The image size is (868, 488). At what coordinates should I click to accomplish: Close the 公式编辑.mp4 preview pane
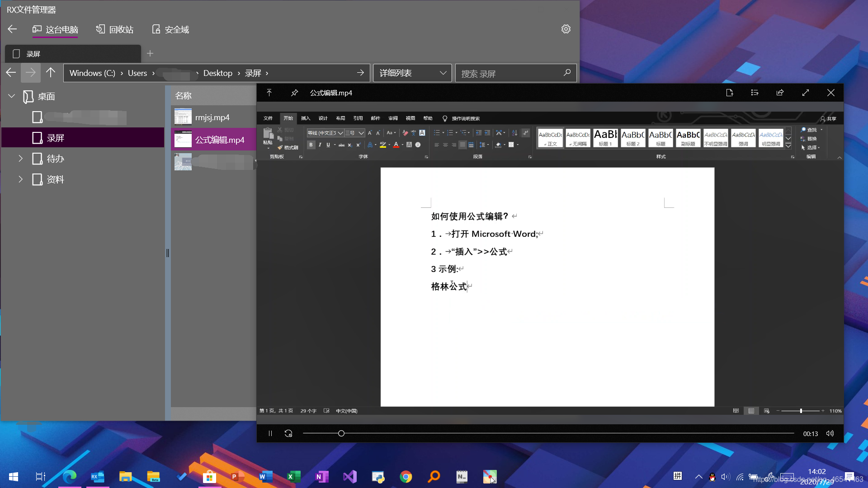click(x=831, y=93)
